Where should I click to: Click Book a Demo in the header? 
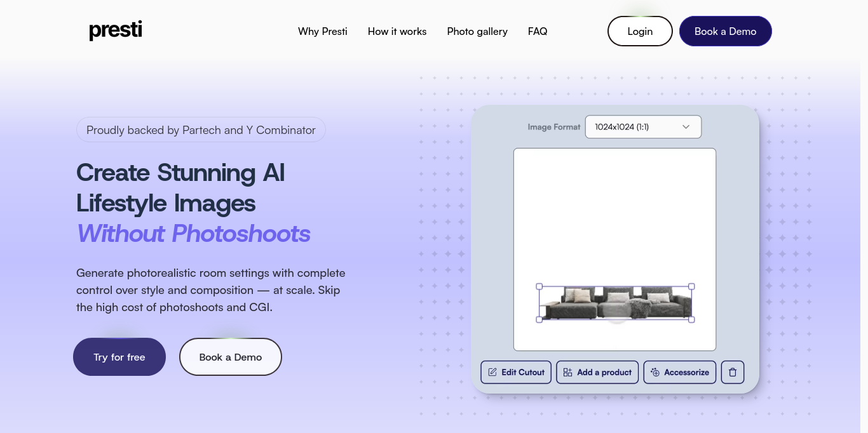tap(725, 30)
